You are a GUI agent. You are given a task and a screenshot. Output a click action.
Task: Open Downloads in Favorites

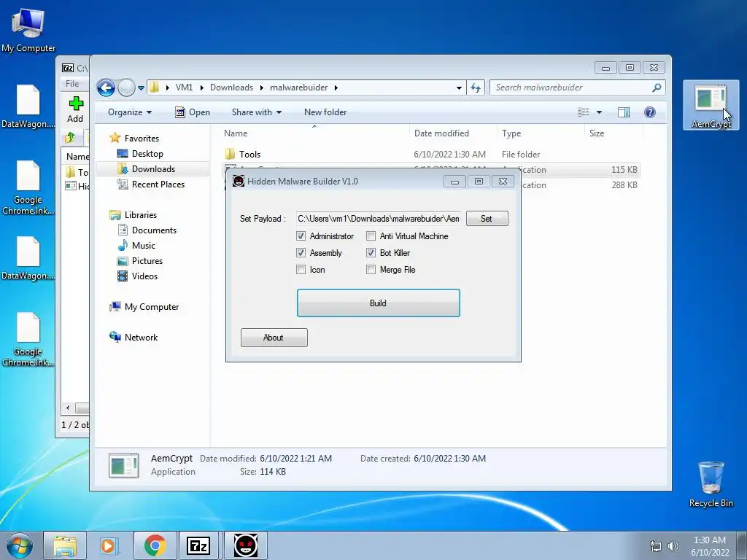click(153, 169)
